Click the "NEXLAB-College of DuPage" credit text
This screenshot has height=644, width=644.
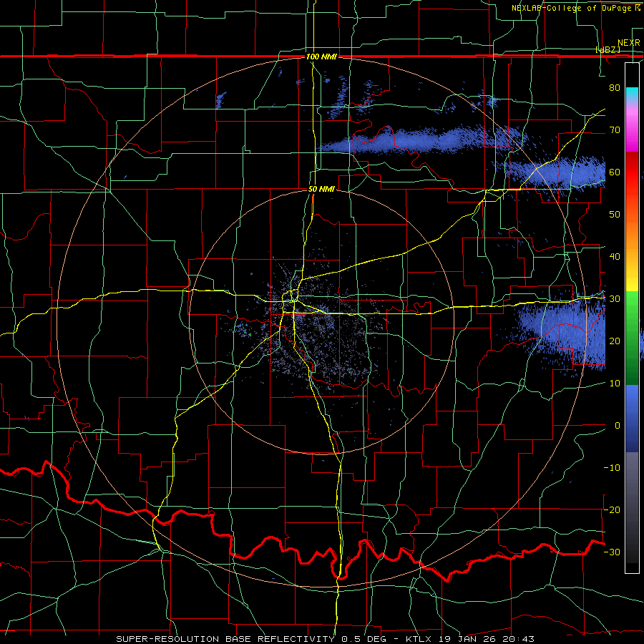click(571, 8)
